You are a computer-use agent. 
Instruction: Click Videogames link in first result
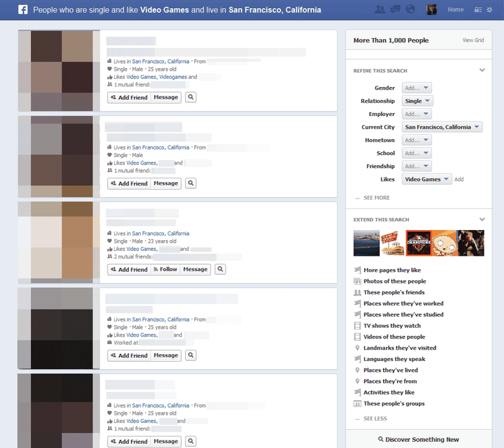point(173,77)
